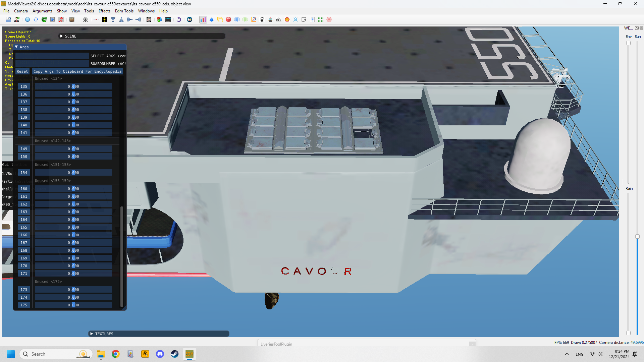Viewport: 644px width, 362px height.
Task: Click the open model file icon
Action: pyautogui.click(x=8, y=19)
